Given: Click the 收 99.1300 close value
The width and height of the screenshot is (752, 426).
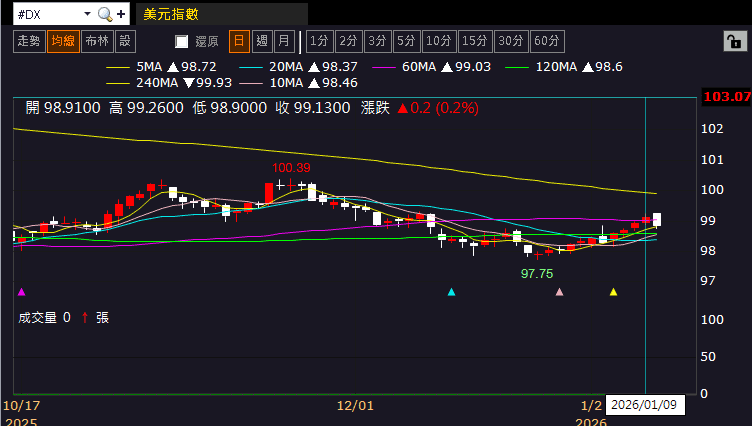Looking at the screenshot, I should [313, 108].
